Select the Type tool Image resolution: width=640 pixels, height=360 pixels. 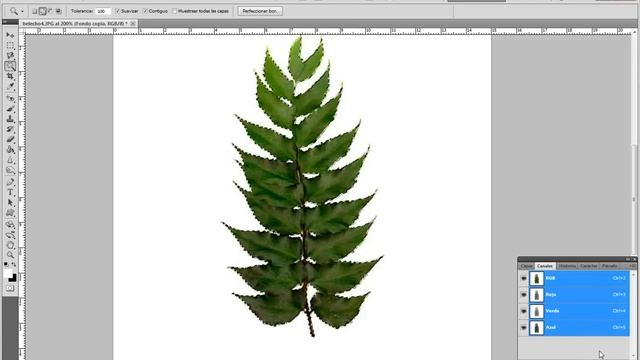(10, 193)
